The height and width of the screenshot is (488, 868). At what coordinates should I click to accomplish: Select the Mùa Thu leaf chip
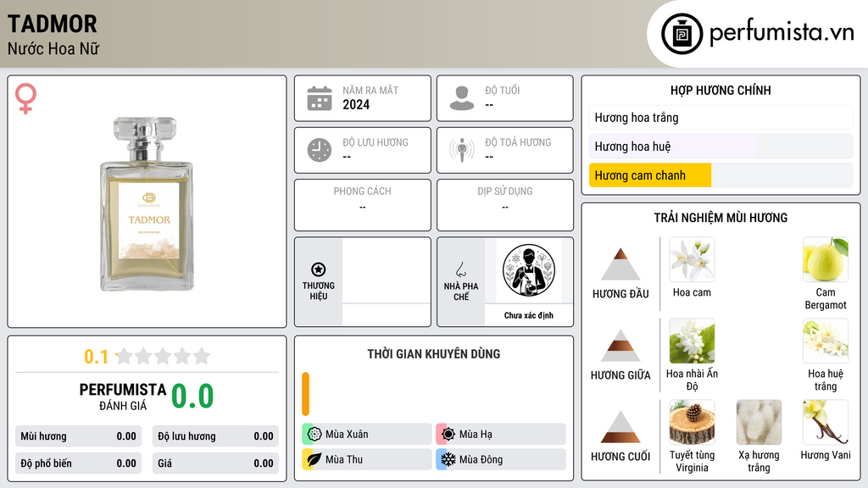click(367, 459)
